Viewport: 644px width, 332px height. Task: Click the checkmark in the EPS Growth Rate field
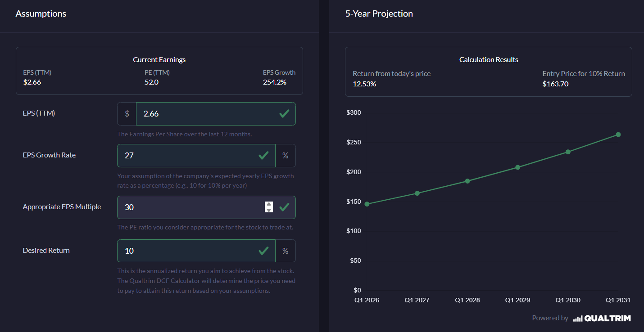tap(263, 156)
